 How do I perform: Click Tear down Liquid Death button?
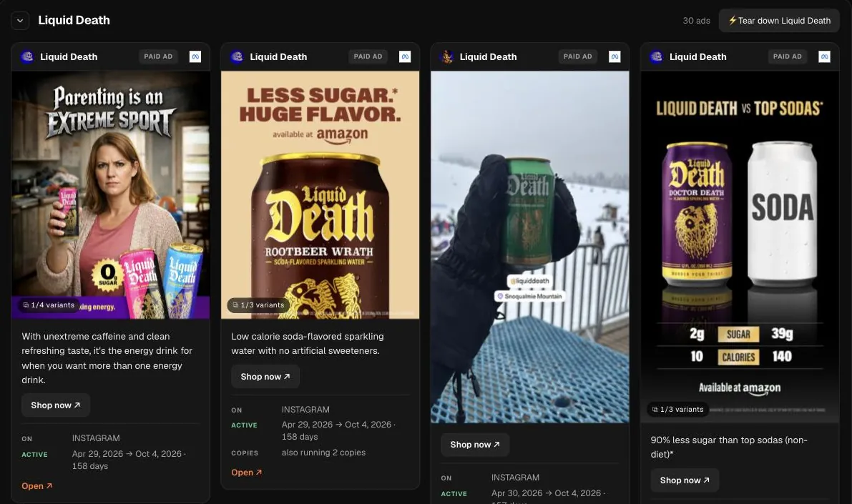coord(778,21)
